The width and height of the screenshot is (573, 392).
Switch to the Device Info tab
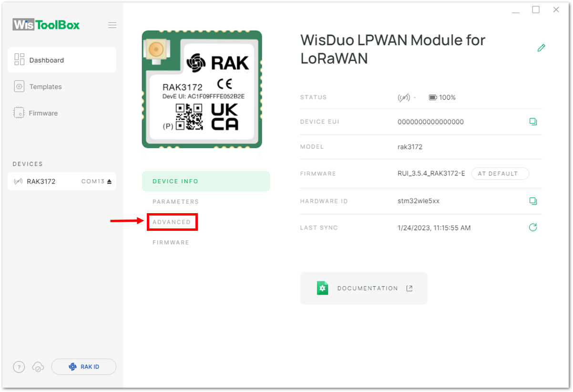(x=206, y=181)
